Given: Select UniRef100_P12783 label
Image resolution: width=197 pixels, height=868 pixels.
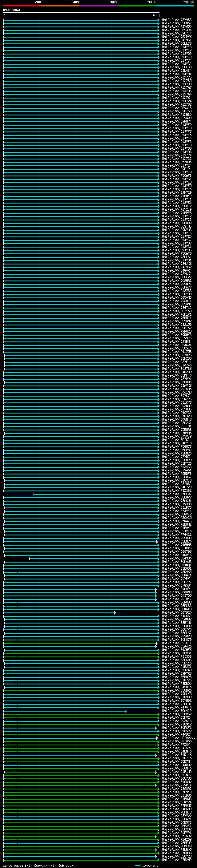Looking at the screenshot, I should point(177,291).
